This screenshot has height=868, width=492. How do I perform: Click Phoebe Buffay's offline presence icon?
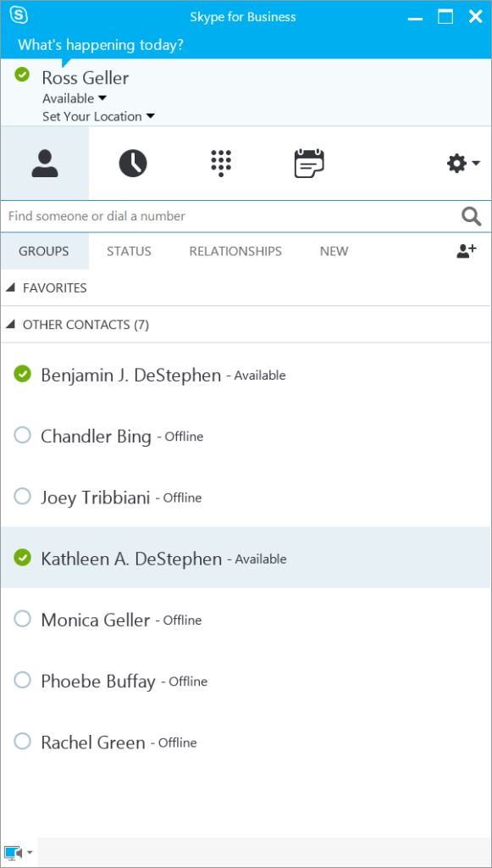click(x=22, y=680)
